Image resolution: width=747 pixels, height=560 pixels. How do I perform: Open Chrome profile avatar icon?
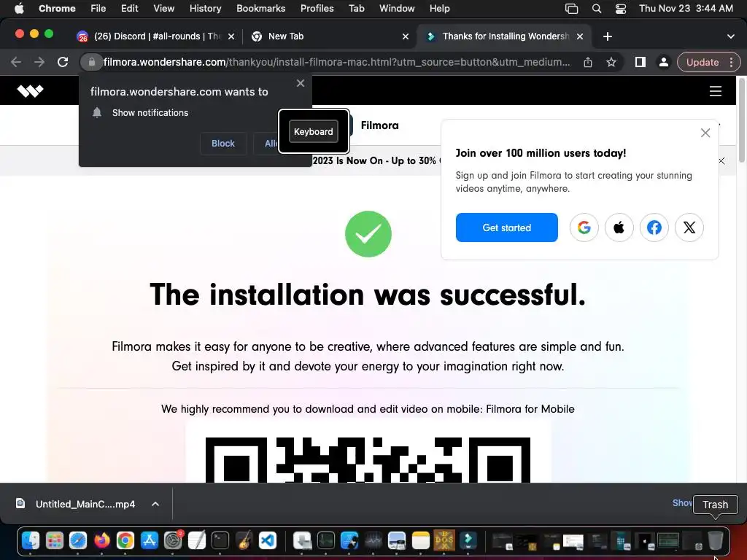[x=663, y=63]
